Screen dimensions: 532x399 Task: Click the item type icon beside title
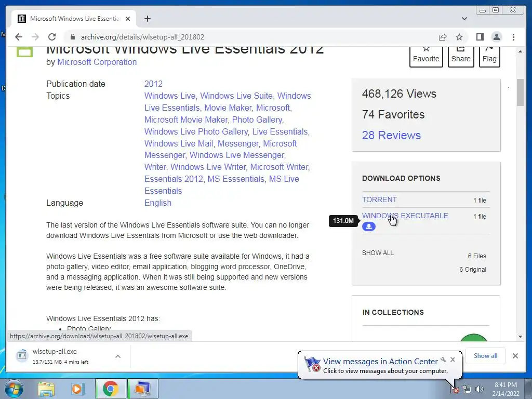tap(25, 52)
